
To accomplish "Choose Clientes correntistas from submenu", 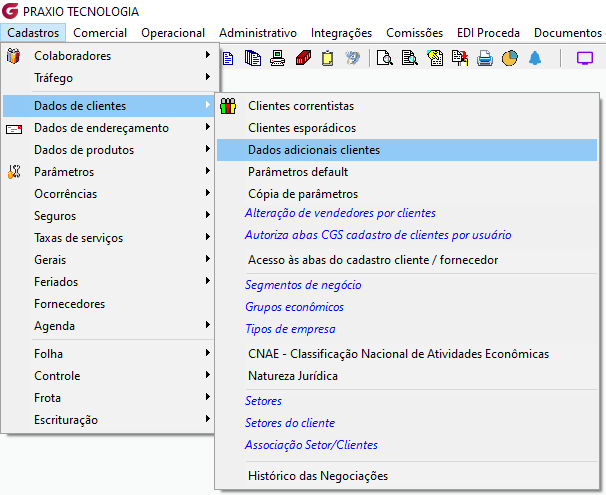I will 407,106.
